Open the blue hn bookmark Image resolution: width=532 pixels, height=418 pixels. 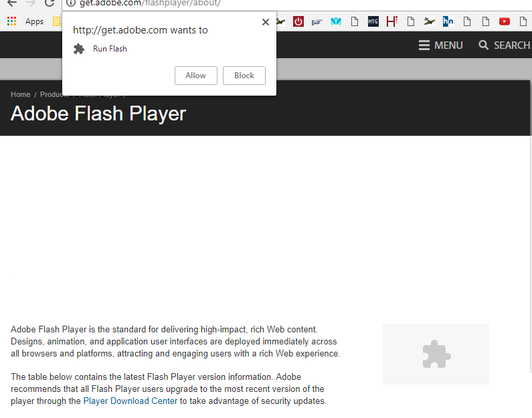point(448,21)
